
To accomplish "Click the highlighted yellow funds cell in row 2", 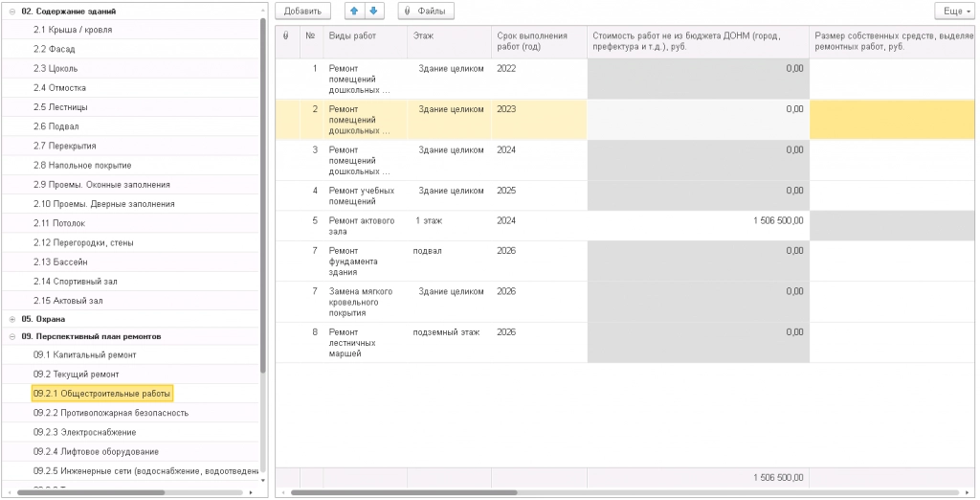I will 892,120.
